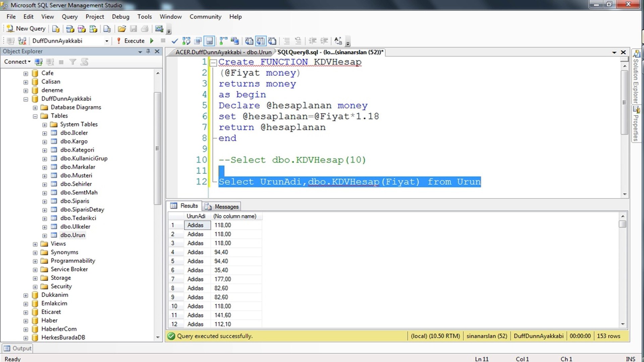Screen dimensions: 644x362
Task: Click the Parse checkmark icon
Action: pyautogui.click(x=174, y=41)
